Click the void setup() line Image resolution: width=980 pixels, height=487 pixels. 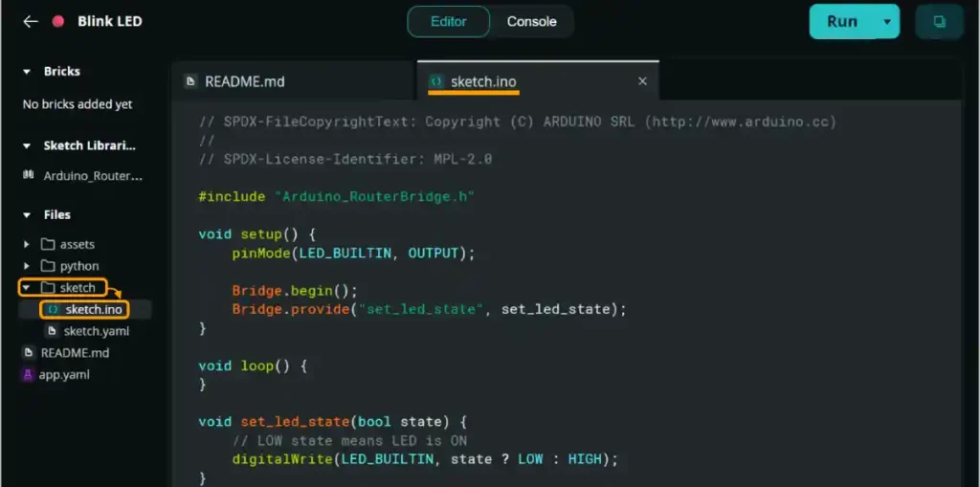[256, 234]
